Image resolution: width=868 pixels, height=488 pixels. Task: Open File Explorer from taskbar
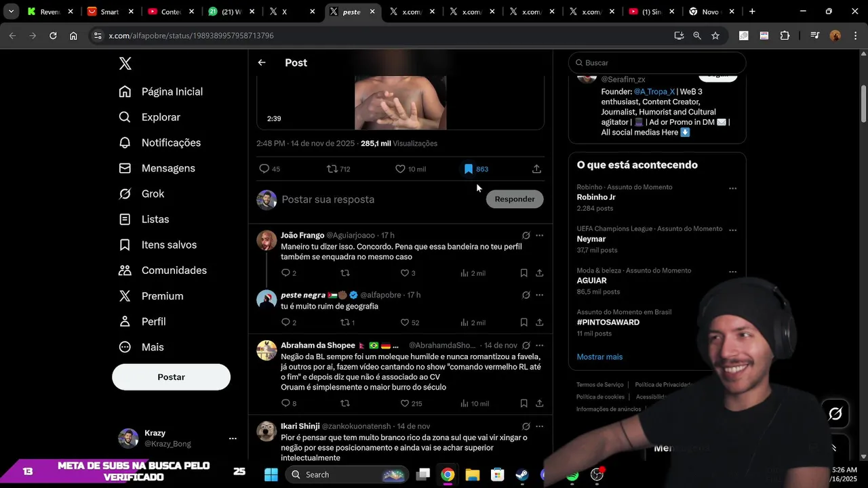coord(473,474)
